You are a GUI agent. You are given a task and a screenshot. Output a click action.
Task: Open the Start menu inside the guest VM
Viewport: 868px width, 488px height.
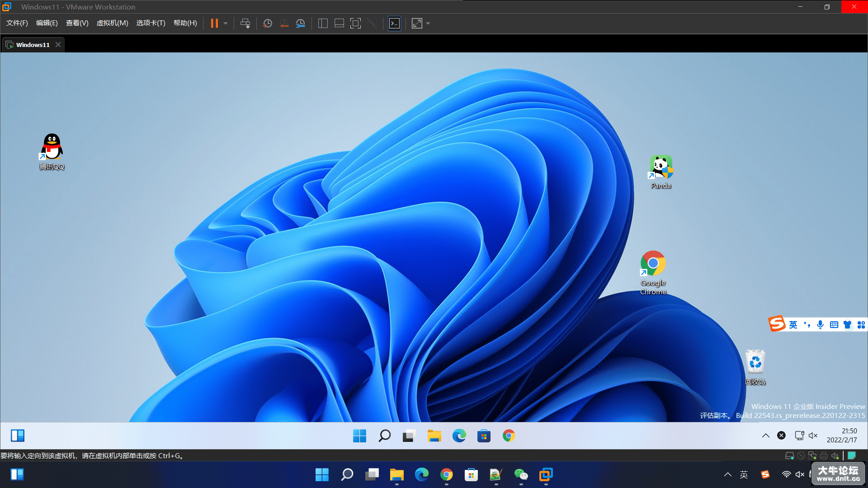(x=360, y=436)
